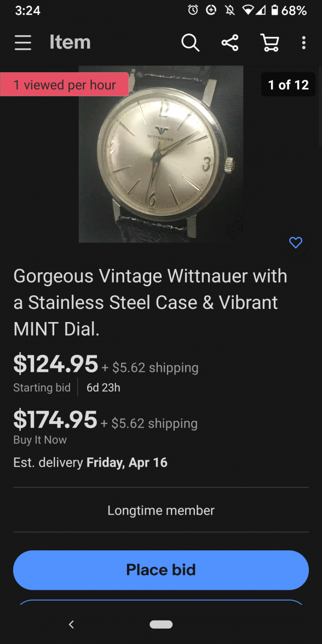Image resolution: width=322 pixels, height=644 pixels.
Task: Tap the 1 viewed per hour banner
Action: click(64, 84)
